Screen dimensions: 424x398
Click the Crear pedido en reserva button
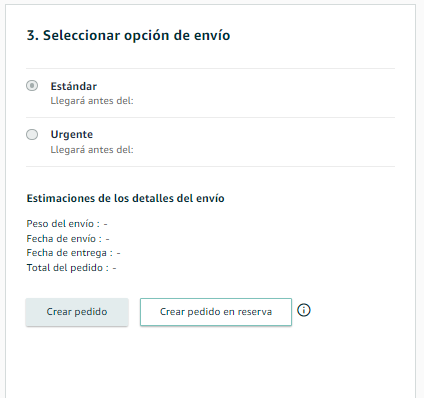[216, 312]
